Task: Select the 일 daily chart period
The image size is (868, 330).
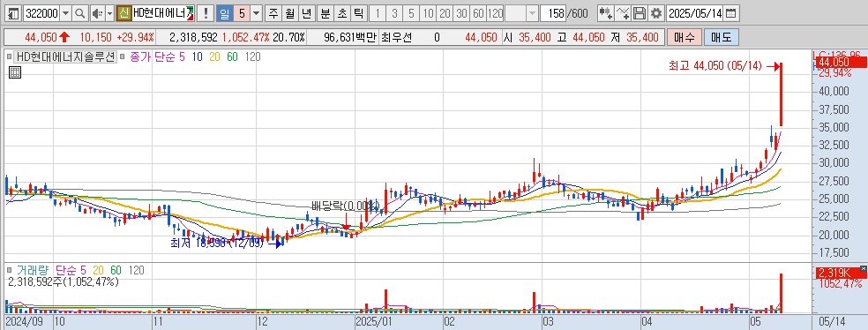Action: [x=224, y=12]
